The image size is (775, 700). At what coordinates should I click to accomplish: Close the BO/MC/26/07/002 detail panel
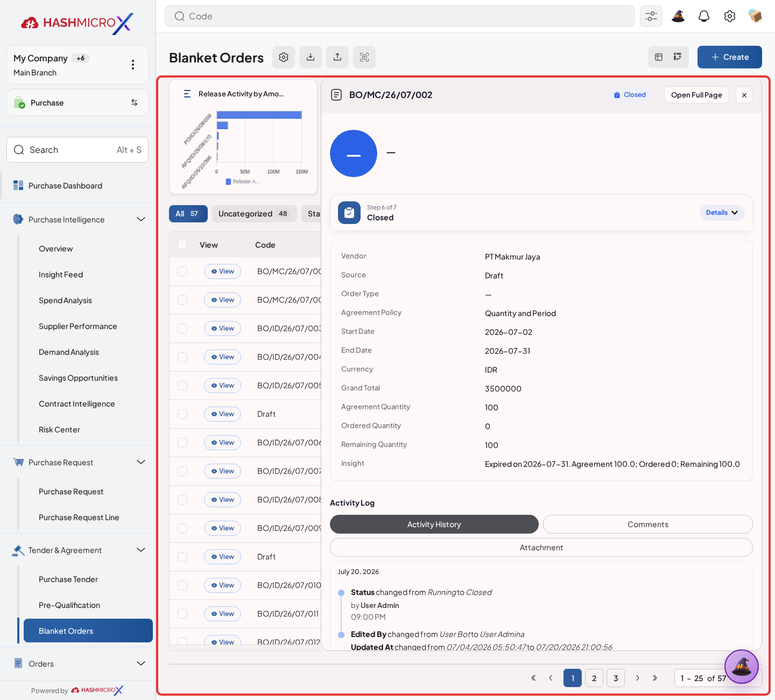[x=744, y=95]
